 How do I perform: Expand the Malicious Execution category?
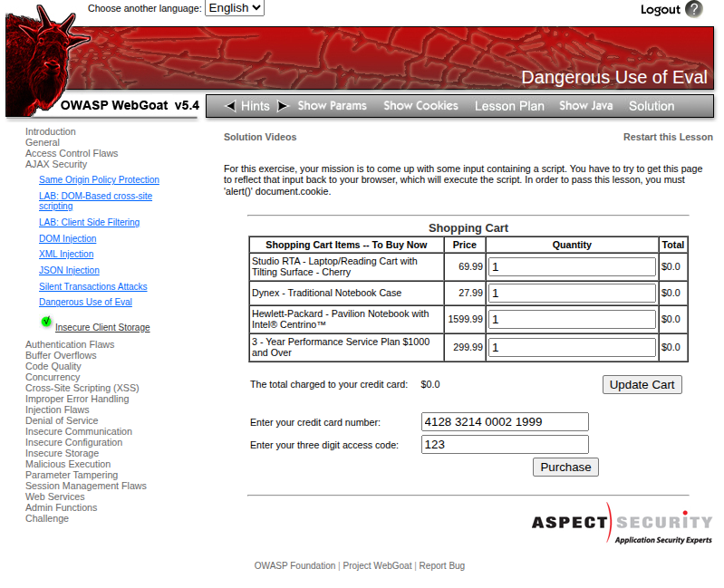[68, 464]
